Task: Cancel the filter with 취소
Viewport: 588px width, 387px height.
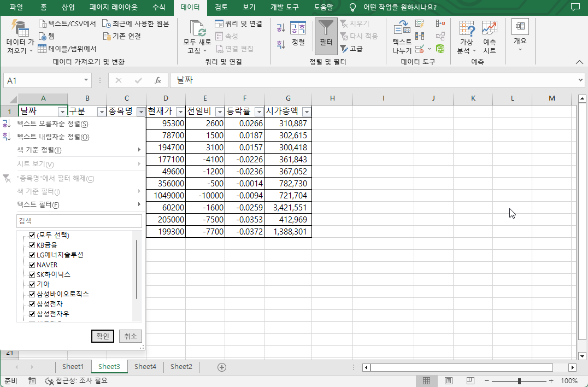Action: coord(131,336)
